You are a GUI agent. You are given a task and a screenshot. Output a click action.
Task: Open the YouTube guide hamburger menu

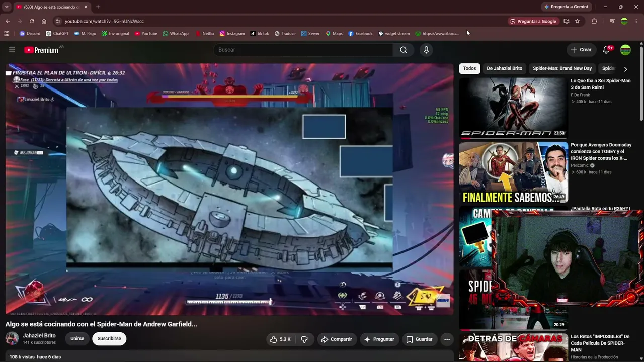(x=12, y=50)
